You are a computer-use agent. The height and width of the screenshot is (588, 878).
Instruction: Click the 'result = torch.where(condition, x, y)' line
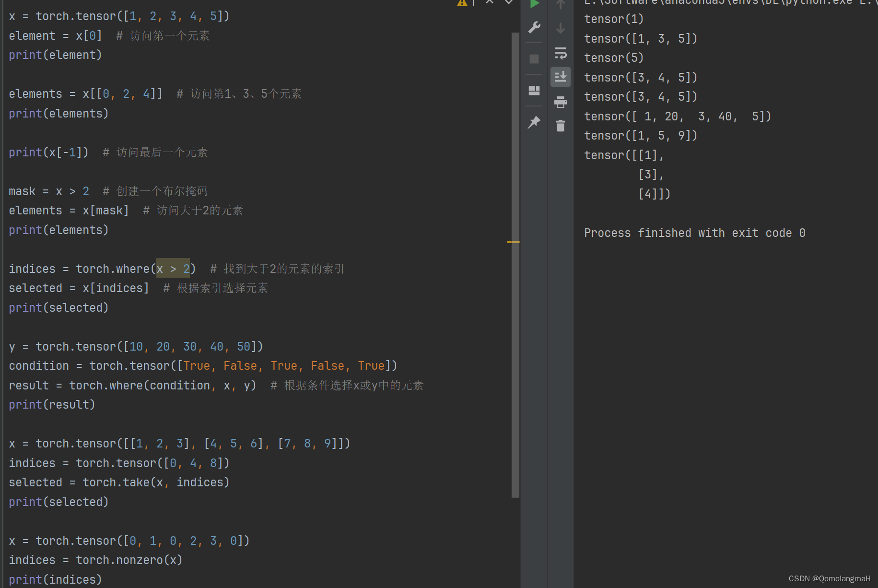(x=216, y=386)
